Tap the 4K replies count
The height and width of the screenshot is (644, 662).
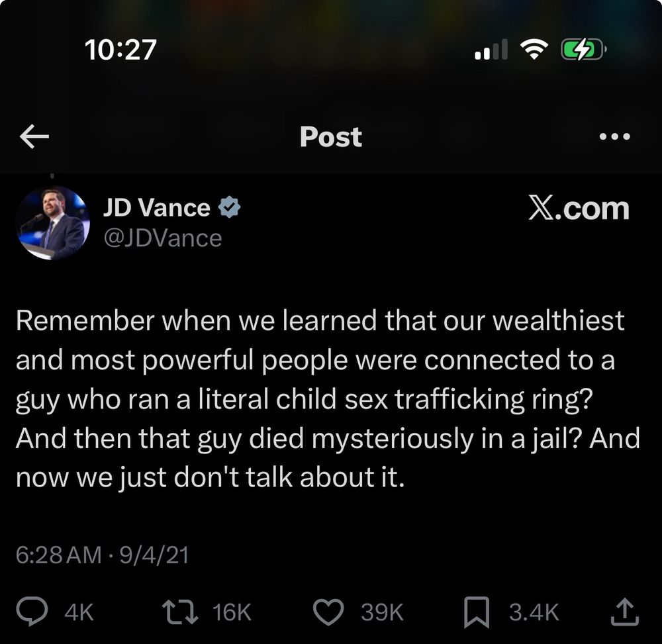(79, 612)
